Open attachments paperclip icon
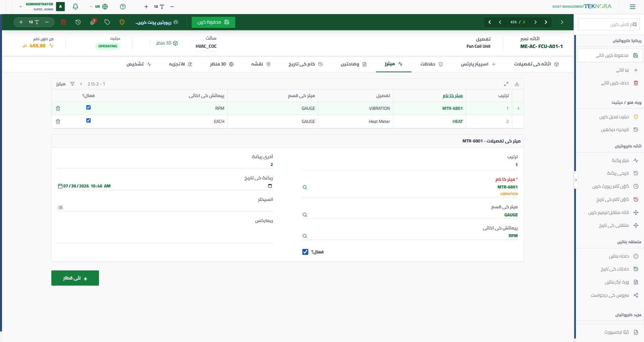This screenshot has height=342, width=644. tap(93, 22)
